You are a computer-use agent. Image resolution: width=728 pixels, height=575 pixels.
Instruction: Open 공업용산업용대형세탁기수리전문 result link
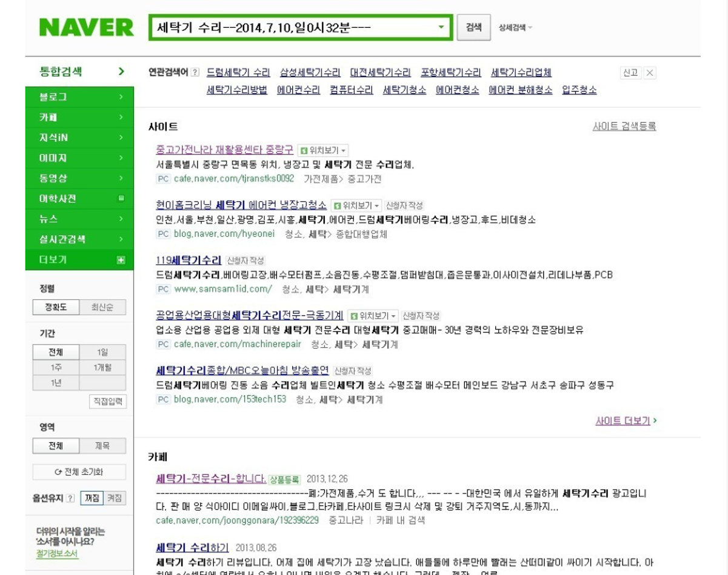pos(250,315)
